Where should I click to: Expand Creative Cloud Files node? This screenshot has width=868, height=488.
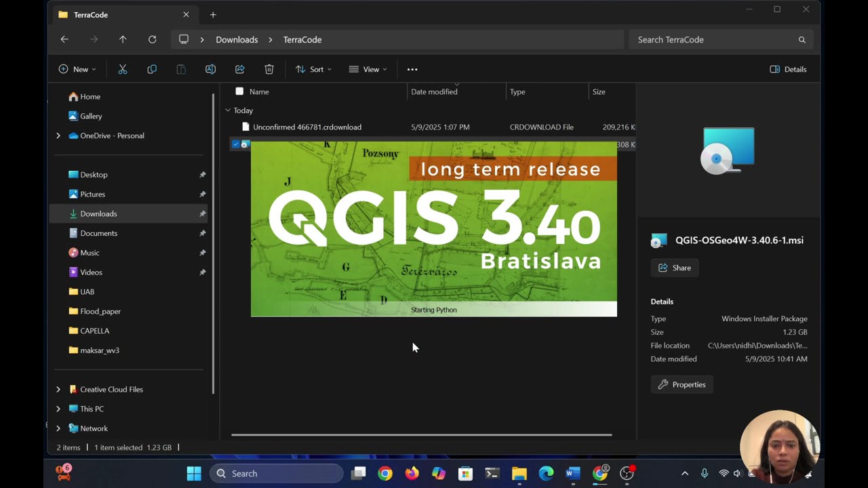click(58, 389)
